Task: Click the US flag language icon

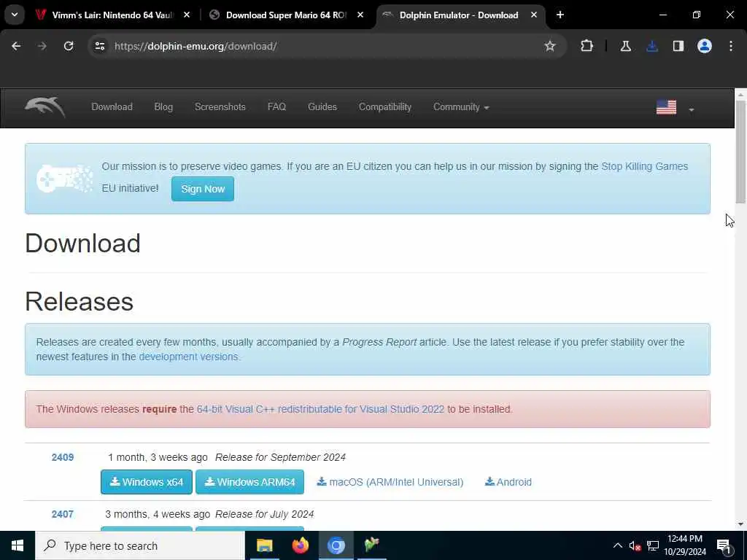Action: pos(667,108)
